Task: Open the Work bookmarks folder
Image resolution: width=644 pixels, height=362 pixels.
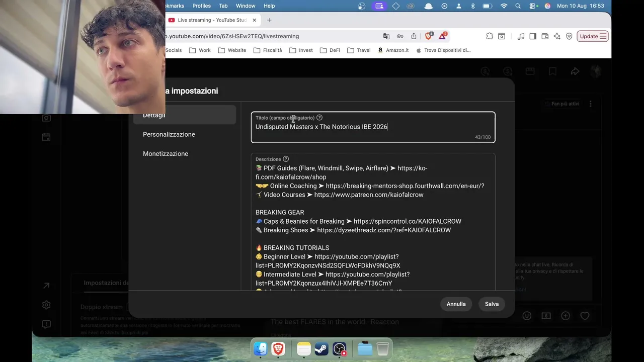Action: point(200,50)
